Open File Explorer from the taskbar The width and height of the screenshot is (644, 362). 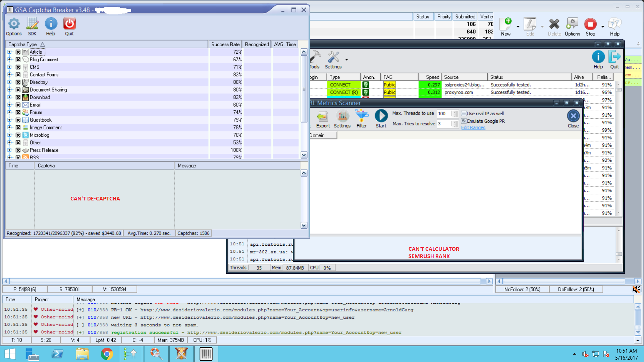pyautogui.click(x=82, y=354)
